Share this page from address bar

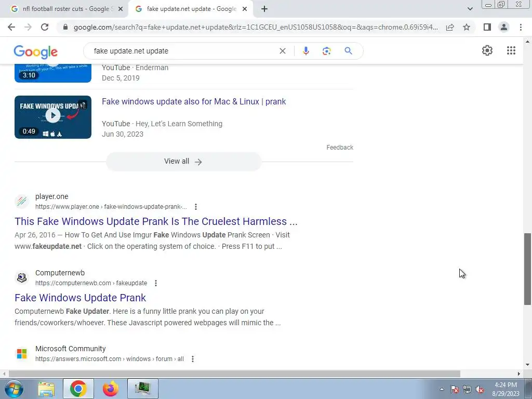coord(450,27)
